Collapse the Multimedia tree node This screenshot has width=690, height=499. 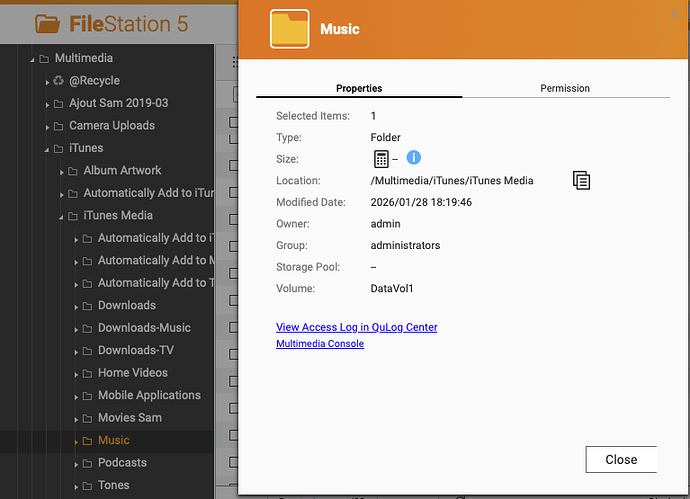32,59
